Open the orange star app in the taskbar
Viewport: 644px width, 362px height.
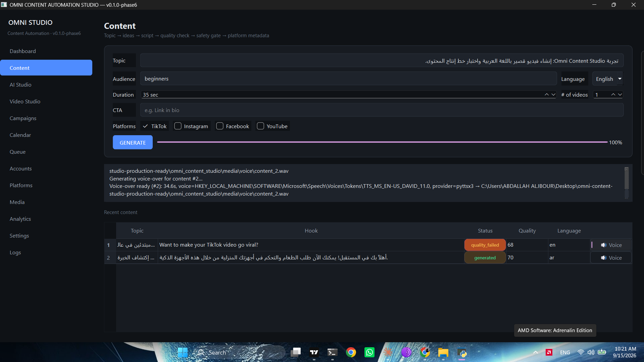[x=388, y=352]
